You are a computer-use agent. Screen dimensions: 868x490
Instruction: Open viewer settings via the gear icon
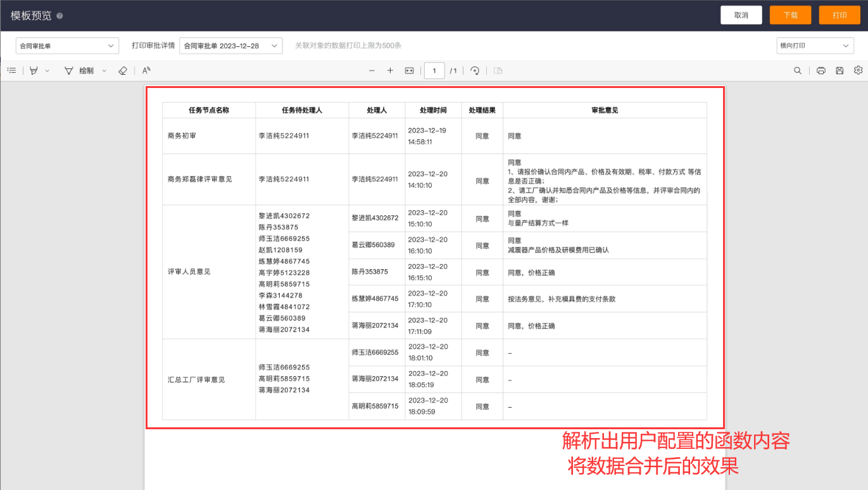(x=859, y=70)
